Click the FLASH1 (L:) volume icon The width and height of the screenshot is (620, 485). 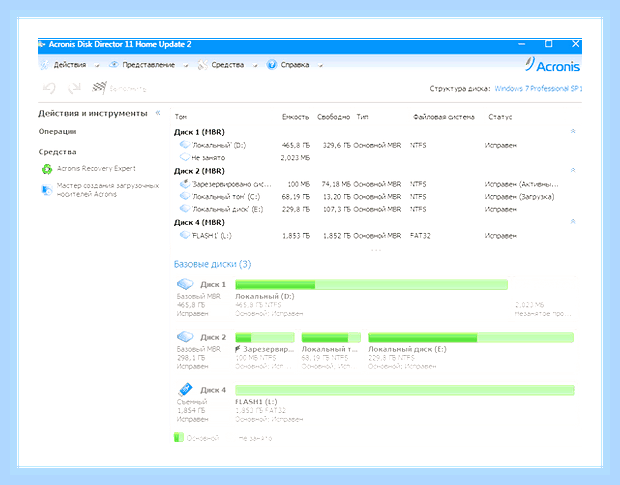(185, 235)
